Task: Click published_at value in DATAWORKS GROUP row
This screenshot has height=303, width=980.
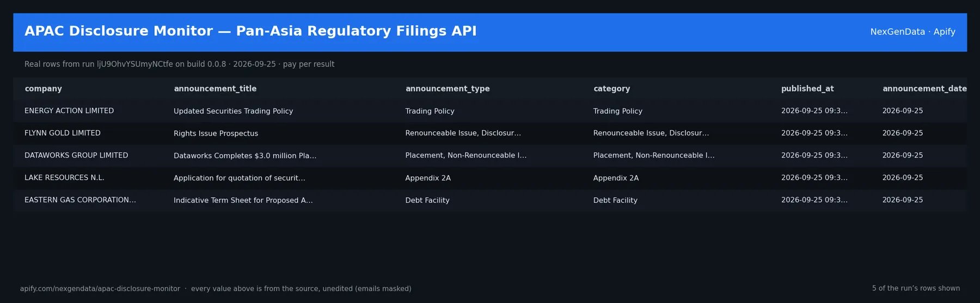Action: click(814, 155)
